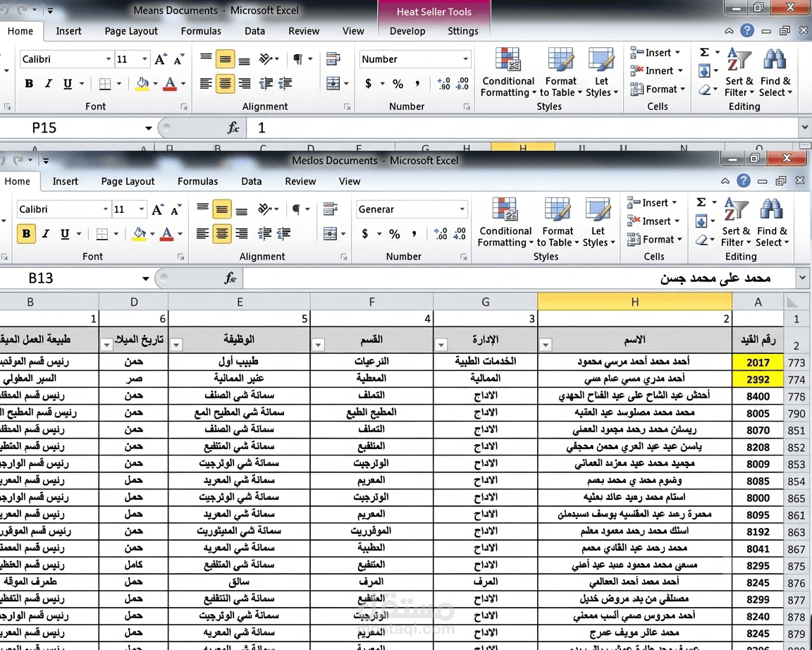Click grow font icon in front window
812x650 pixels.
(x=157, y=209)
